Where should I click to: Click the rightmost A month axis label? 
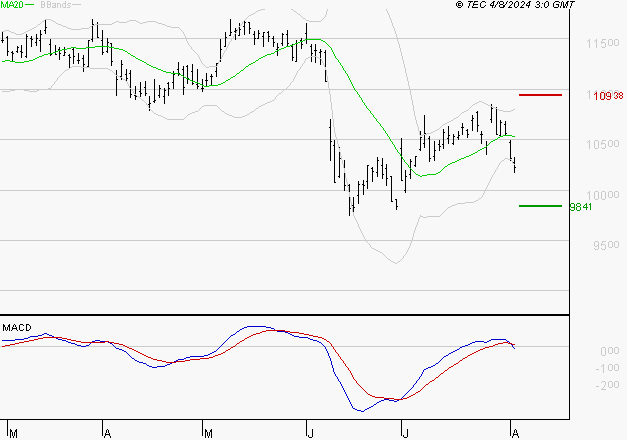(515, 434)
